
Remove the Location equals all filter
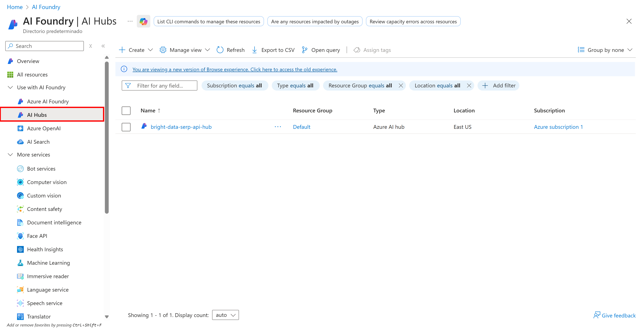(x=469, y=86)
